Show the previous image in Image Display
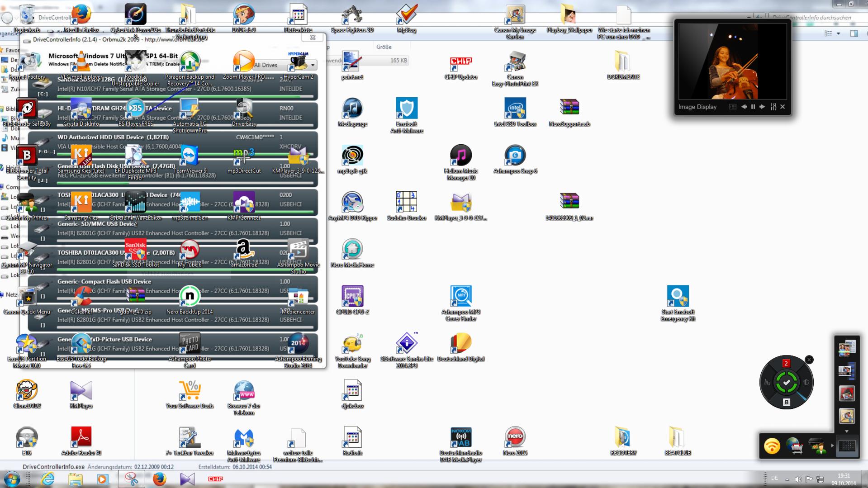868x488 pixels. [x=744, y=107]
